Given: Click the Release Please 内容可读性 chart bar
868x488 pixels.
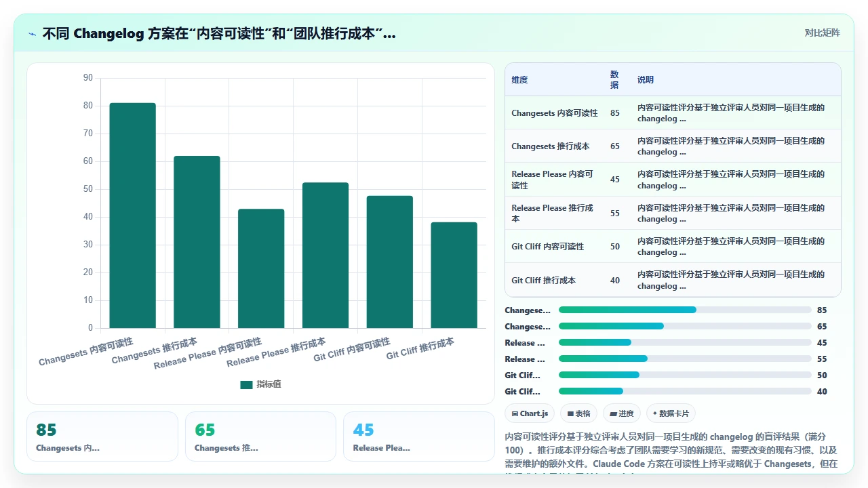Looking at the screenshot, I should [261, 268].
